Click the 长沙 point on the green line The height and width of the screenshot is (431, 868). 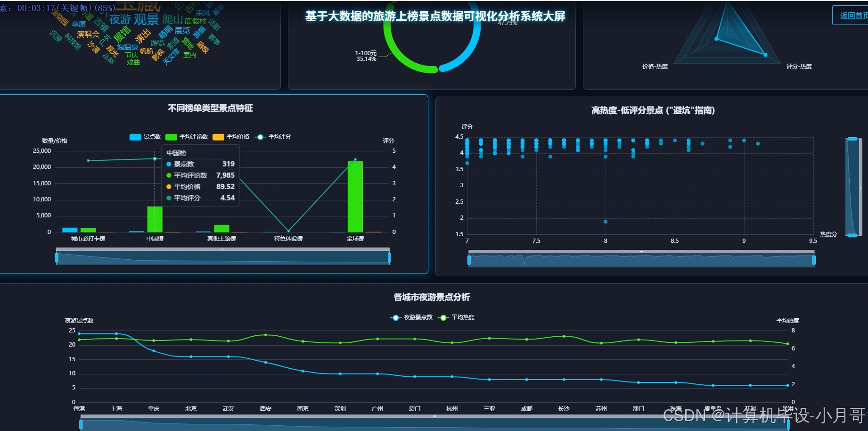point(564,336)
